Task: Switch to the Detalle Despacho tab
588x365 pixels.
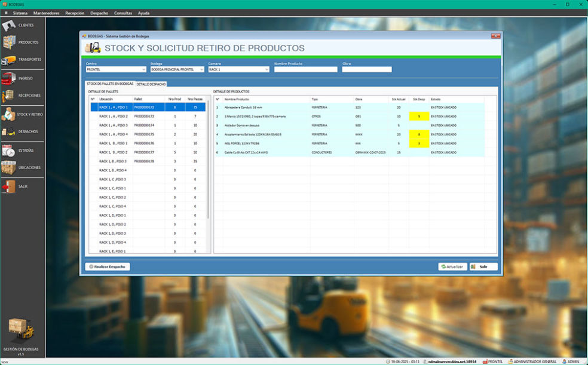Action: (x=151, y=84)
